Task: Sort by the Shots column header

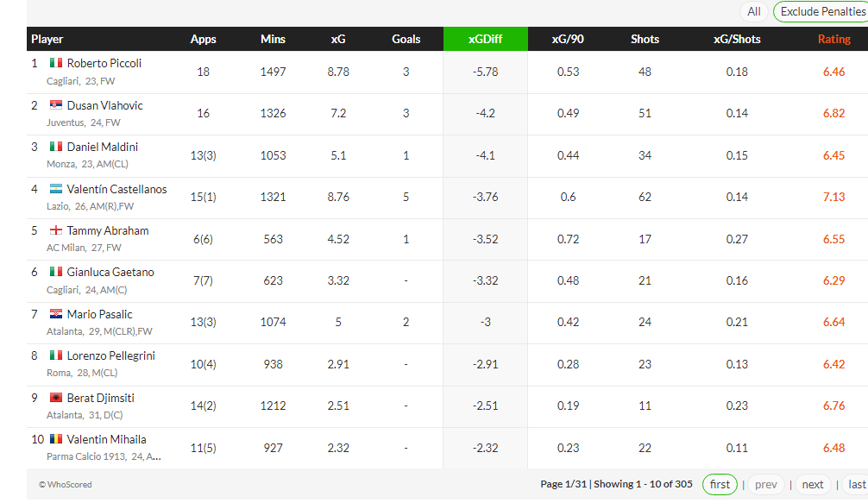Action: [x=645, y=39]
